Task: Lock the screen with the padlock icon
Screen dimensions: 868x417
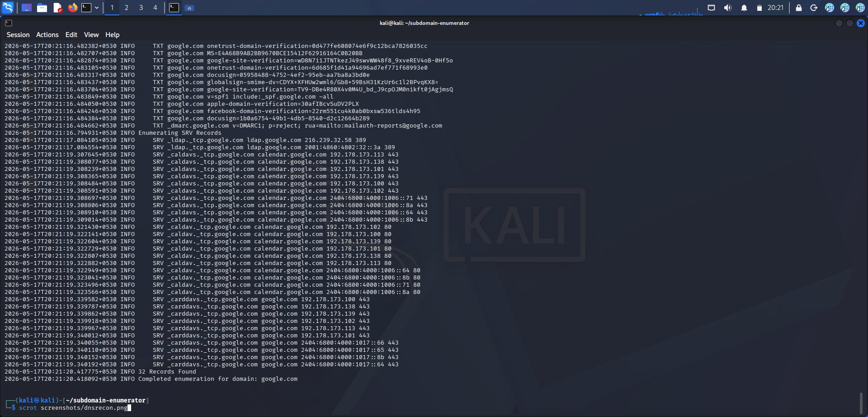Action: (799, 8)
